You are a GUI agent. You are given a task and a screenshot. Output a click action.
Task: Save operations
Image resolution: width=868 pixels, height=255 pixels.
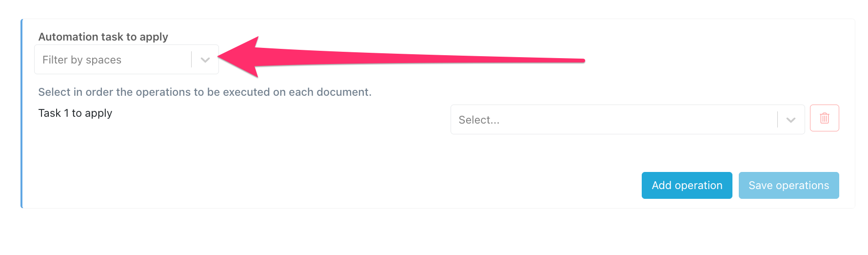789,185
